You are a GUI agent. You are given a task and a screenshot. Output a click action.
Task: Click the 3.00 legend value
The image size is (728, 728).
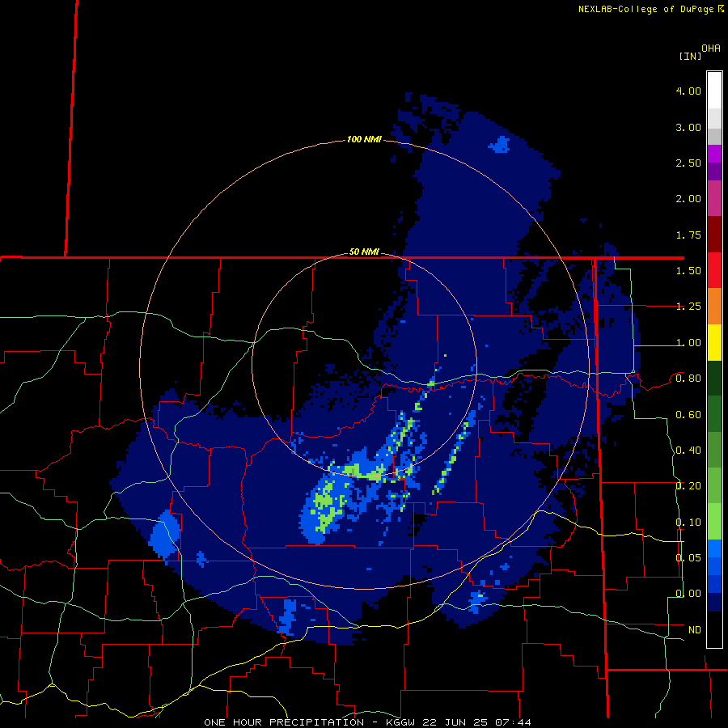coord(688,127)
